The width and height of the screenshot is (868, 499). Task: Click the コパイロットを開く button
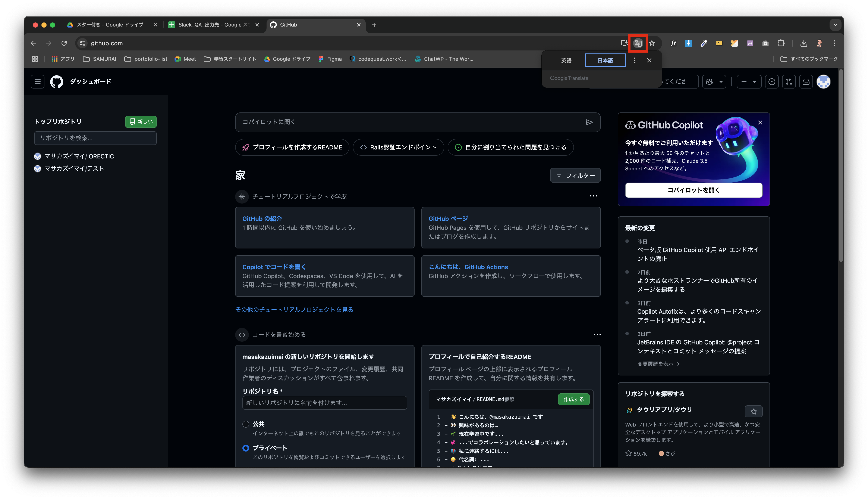click(694, 190)
